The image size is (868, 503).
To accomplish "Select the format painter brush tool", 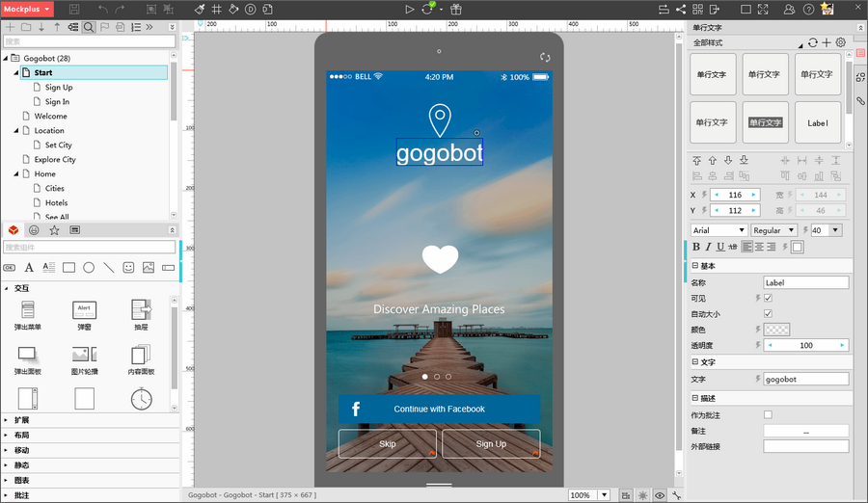I will click(200, 9).
